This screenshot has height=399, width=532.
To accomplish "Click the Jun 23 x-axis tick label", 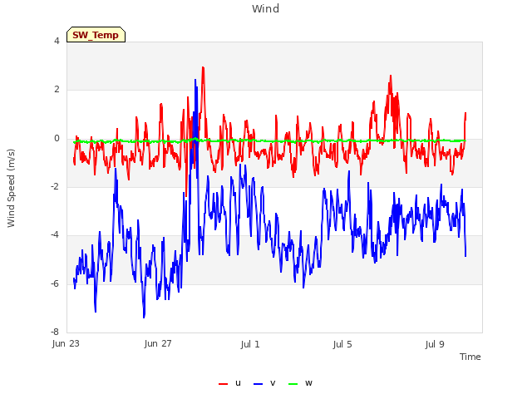I will pyautogui.click(x=66, y=343).
